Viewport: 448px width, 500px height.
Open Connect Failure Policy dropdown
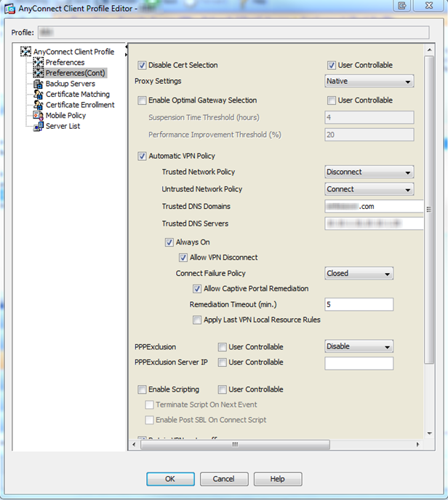pos(359,273)
